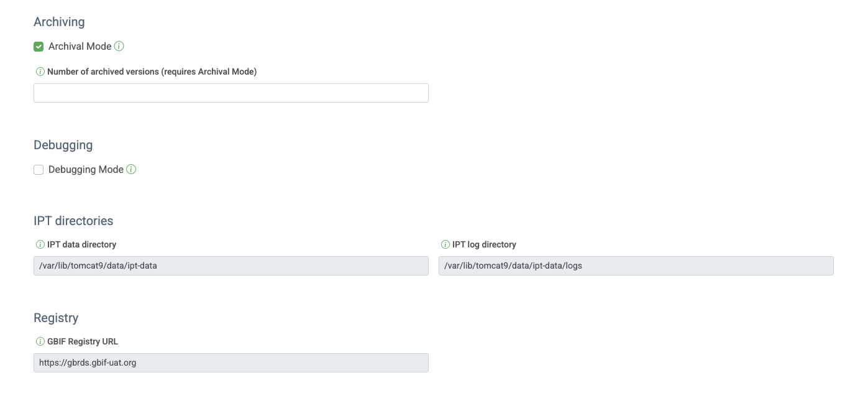Click the IPT log directory label

pos(484,244)
